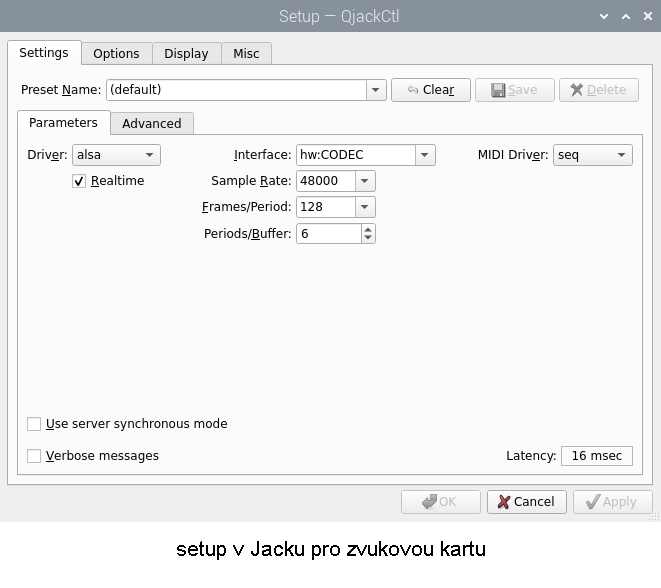The width and height of the screenshot is (661, 588).
Task: Click the Frames/Period: label
Action: [247, 207]
